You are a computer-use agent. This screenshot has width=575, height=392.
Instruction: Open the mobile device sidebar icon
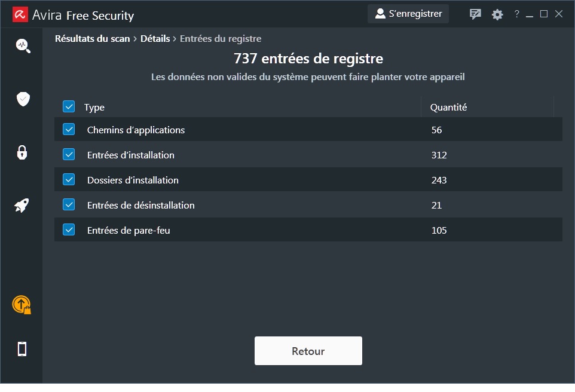click(22, 349)
